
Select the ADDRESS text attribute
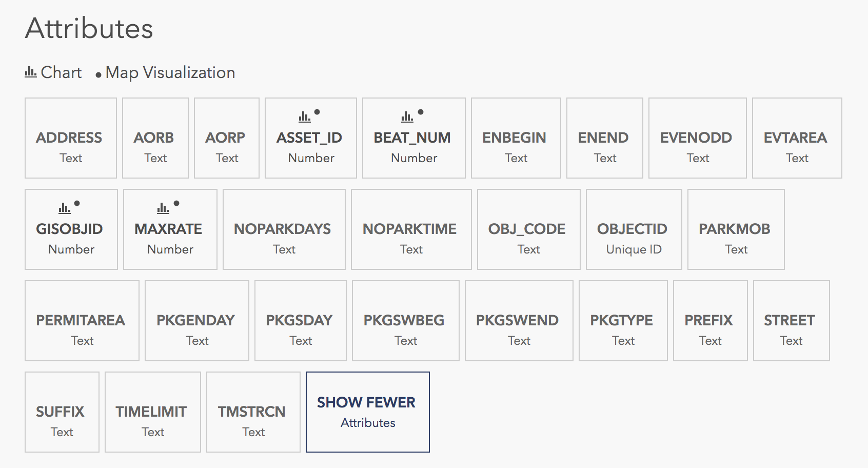(71, 139)
